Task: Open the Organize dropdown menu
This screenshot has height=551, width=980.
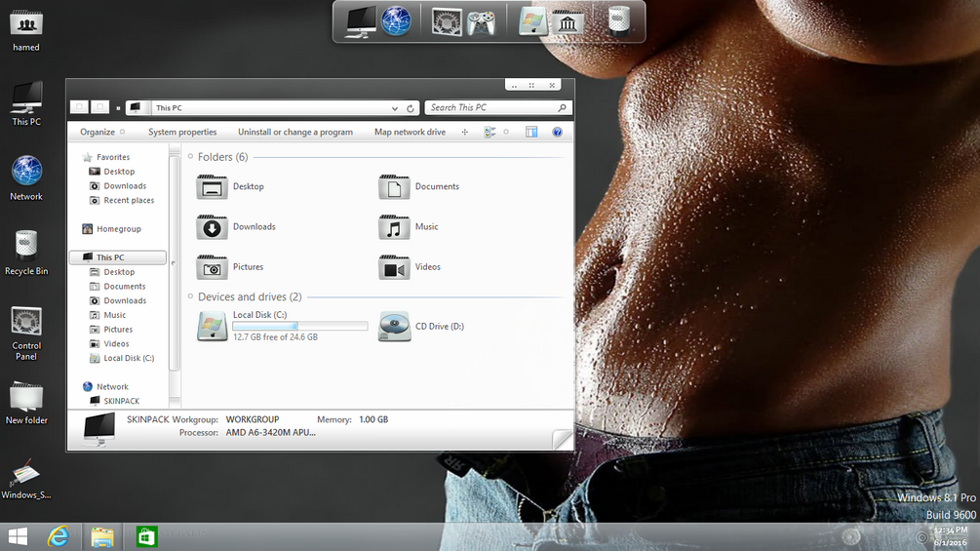Action: [101, 132]
